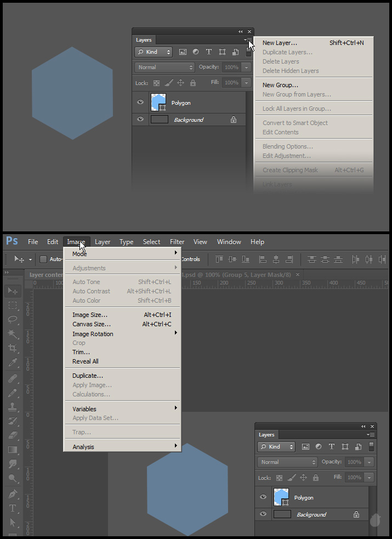The height and width of the screenshot is (539, 392).
Task: Activate the Crop tool in the toolbox
Action: pos(13,348)
